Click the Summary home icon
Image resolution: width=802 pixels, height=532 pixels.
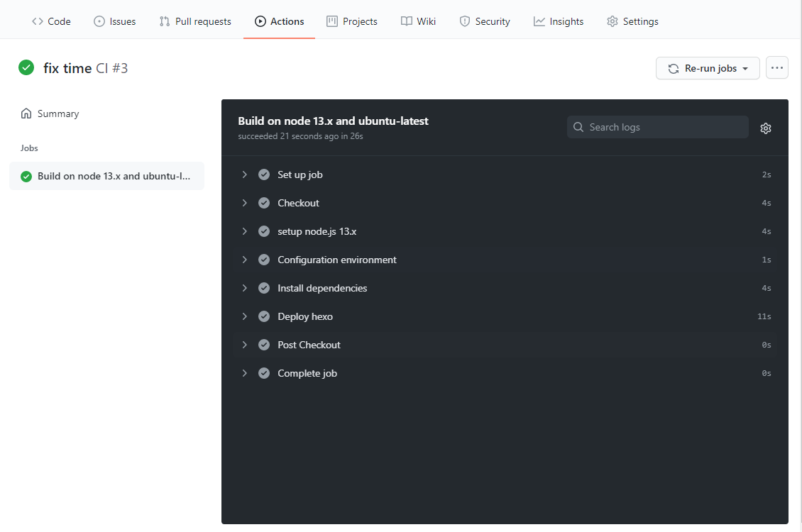coord(26,113)
